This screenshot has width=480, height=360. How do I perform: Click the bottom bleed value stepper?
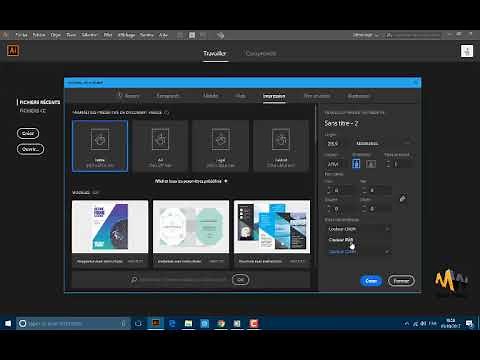click(364, 190)
